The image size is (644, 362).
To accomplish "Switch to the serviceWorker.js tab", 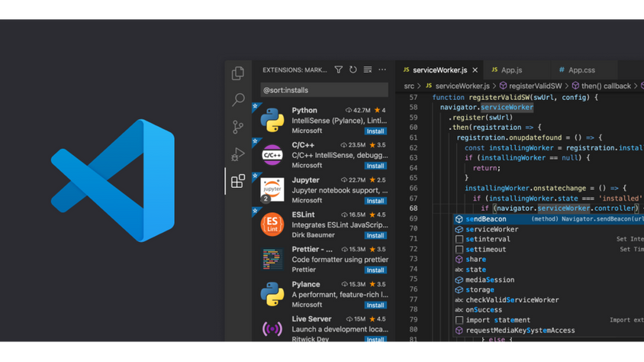I will [x=440, y=69].
